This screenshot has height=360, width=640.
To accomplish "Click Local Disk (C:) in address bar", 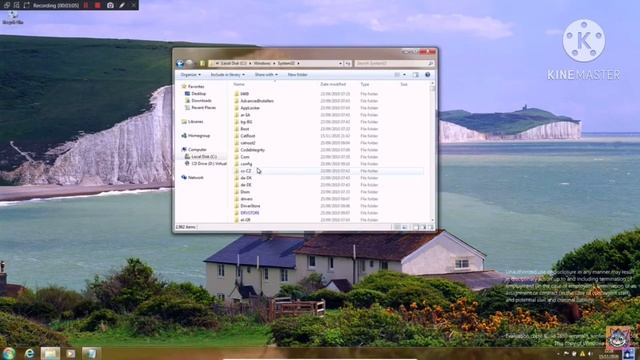I will (x=233, y=63).
